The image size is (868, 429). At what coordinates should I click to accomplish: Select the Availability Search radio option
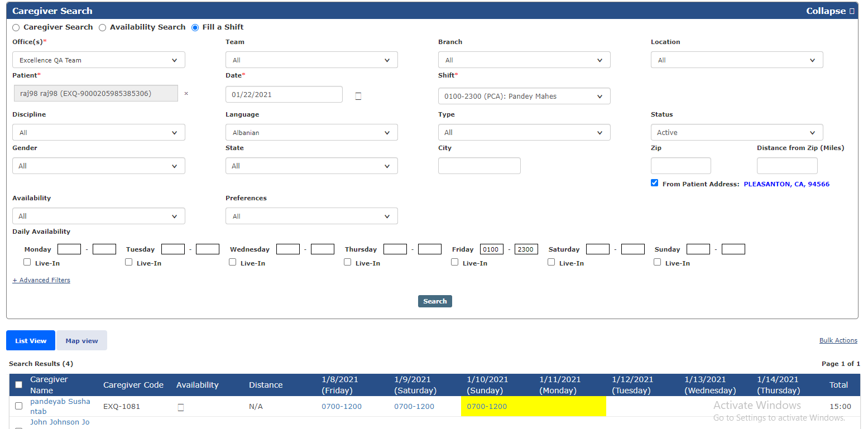[102, 27]
